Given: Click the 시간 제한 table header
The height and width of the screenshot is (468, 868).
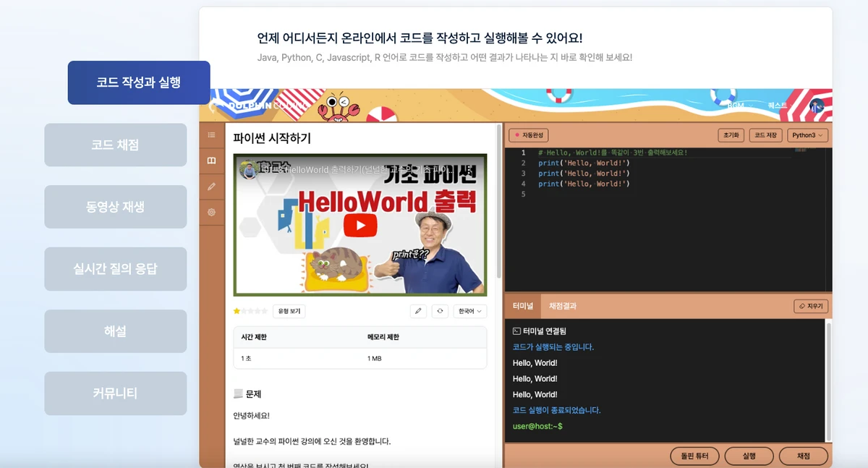Looking at the screenshot, I should tap(254, 337).
